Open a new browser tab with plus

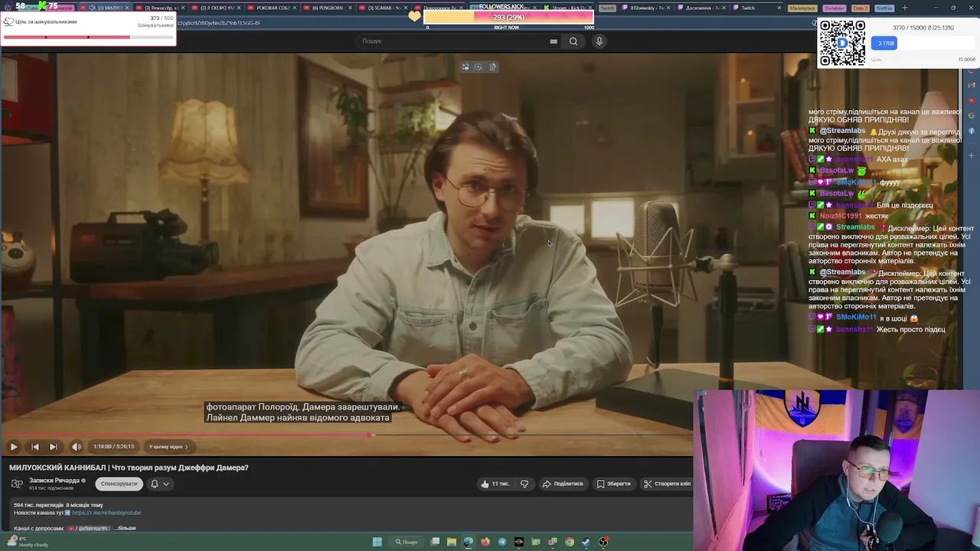[x=904, y=8]
